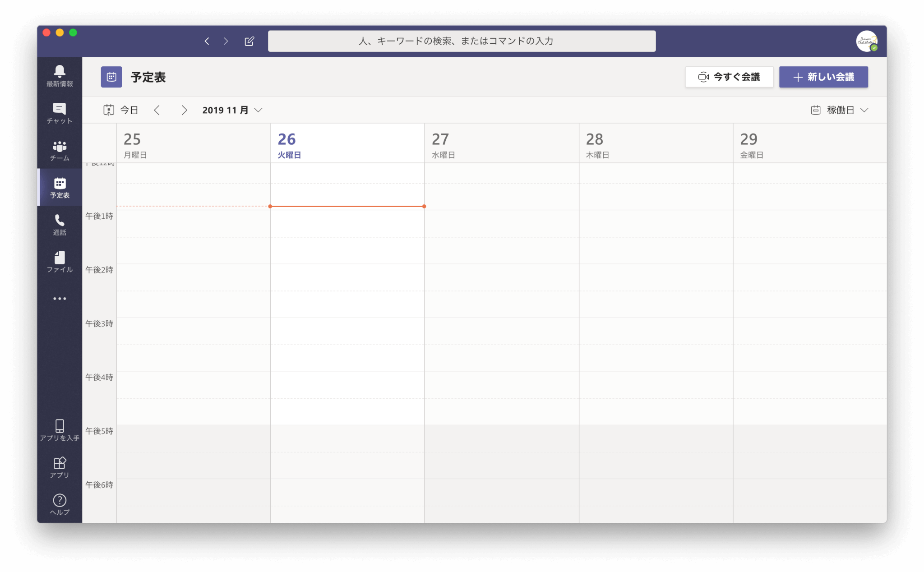Click the new chat compose icon

point(249,41)
